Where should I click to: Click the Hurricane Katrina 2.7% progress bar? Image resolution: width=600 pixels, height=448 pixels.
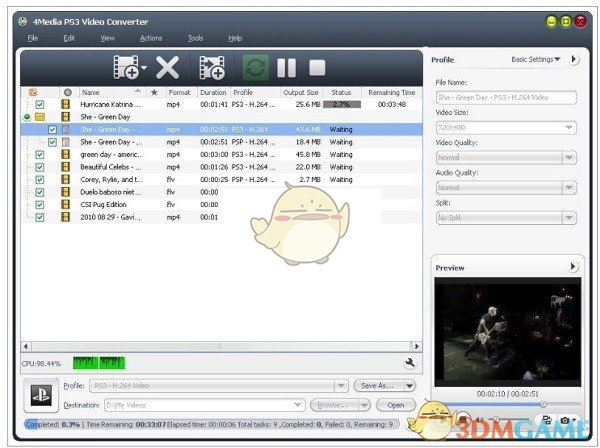342,104
